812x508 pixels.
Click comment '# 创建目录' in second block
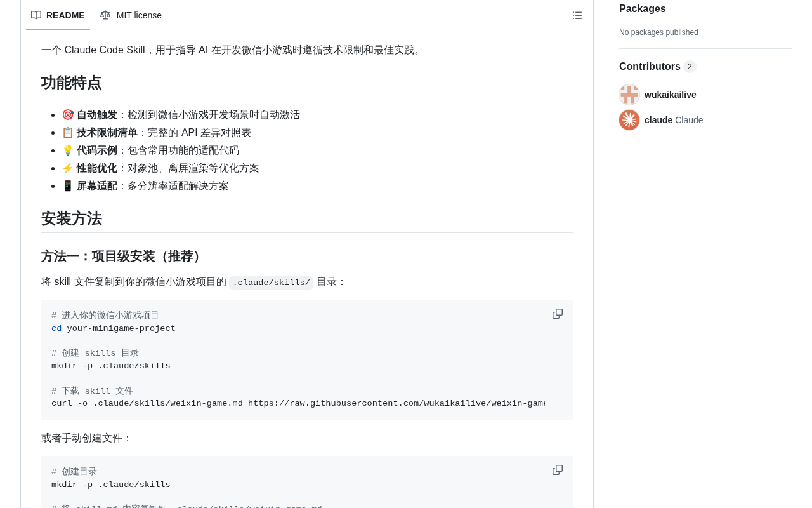pyautogui.click(x=74, y=472)
